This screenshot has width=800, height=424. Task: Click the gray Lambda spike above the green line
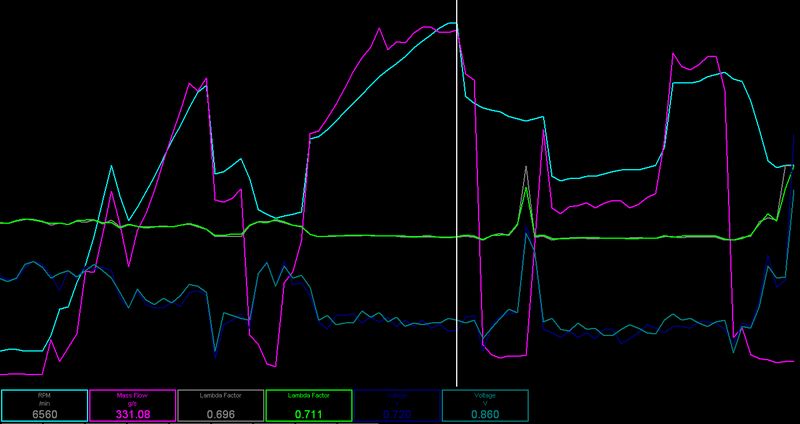pyautogui.click(x=525, y=170)
